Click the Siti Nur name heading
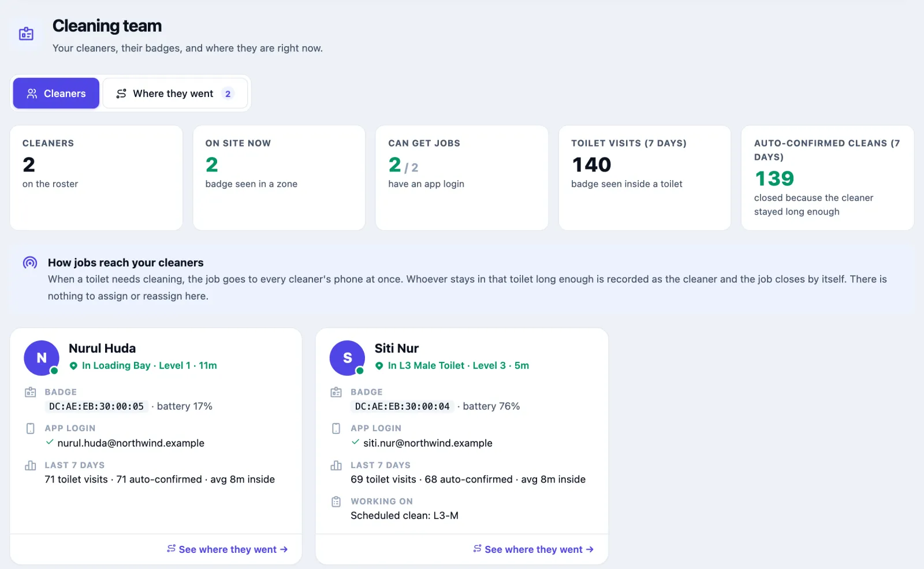924x569 pixels. (397, 349)
